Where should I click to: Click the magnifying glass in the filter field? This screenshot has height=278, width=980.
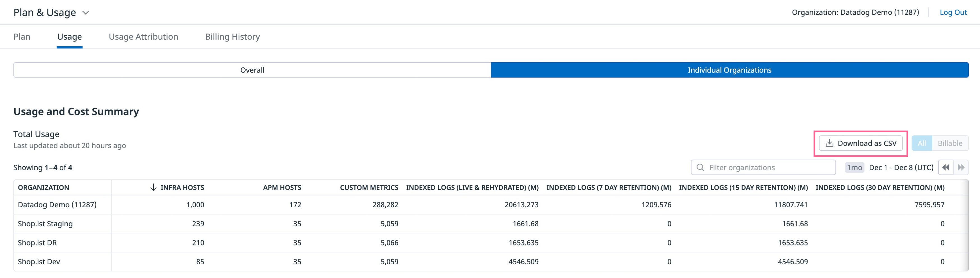click(700, 167)
